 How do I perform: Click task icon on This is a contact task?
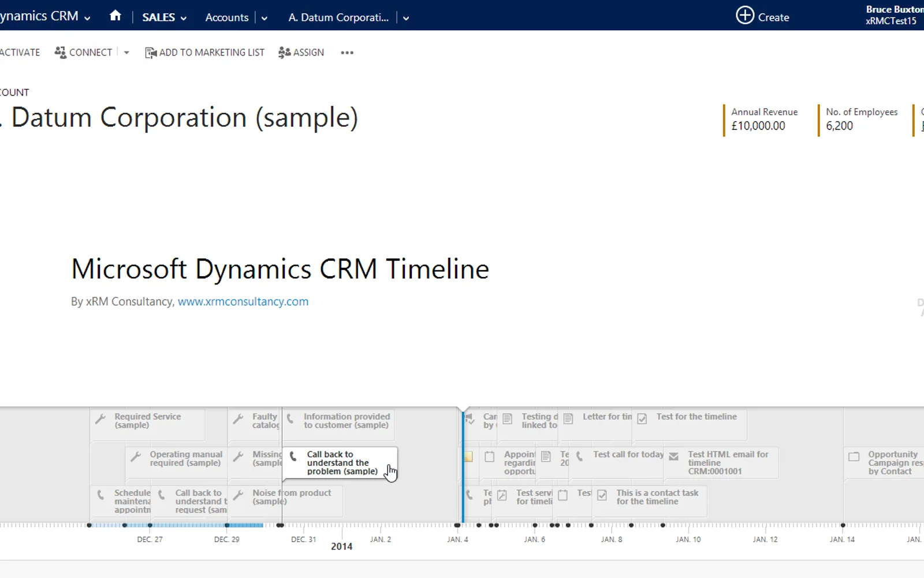click(602, 495)
